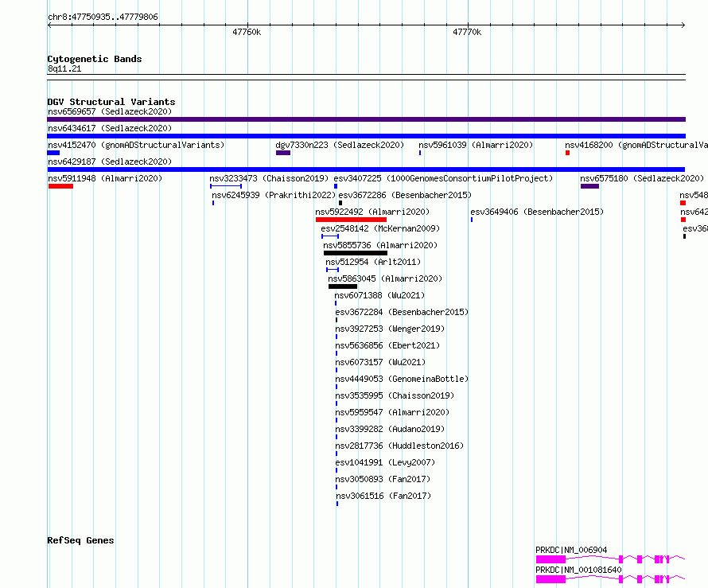Click the purple nsv6575180 variant block
Image resolution: width=708 pixels, height=588 pixels.
589,186
